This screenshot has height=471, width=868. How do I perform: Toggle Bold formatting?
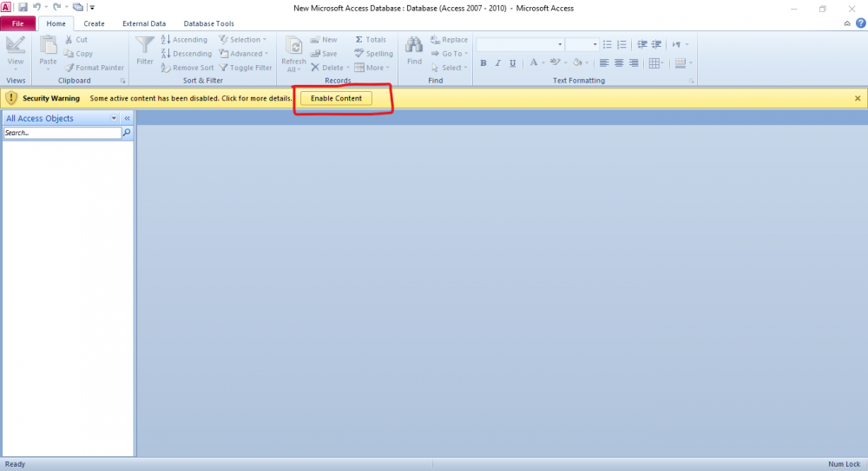(x=483, y=63)
